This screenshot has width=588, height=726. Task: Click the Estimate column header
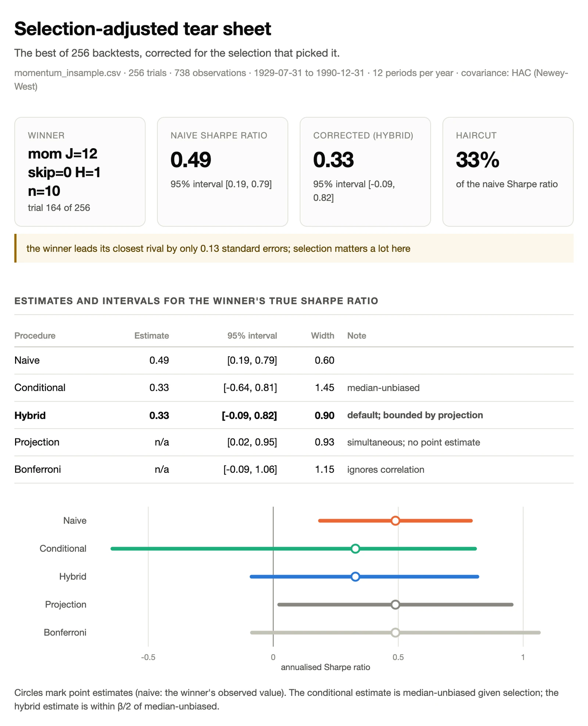coord(151,336)
